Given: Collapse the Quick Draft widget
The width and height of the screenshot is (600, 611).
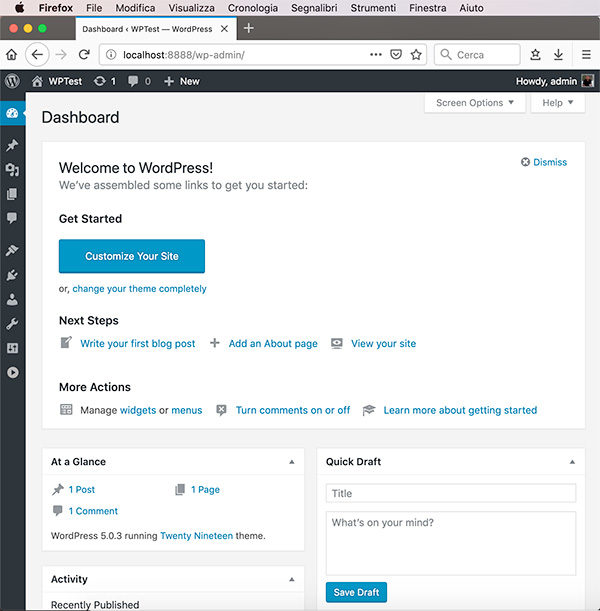Looking at the screenshot, I should pyautogui.click(x=573, y=462).
